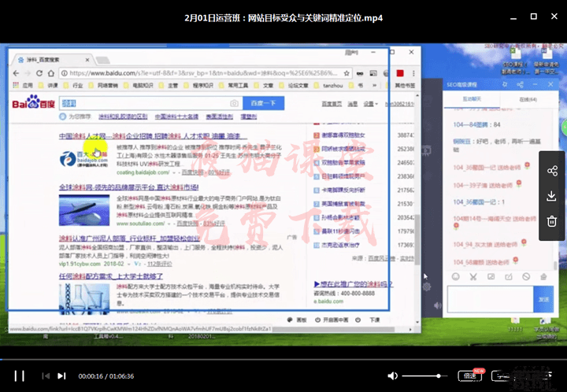Close the 涂料_百度搜索 browser tab
567x392 pixels.
[87, 60]
